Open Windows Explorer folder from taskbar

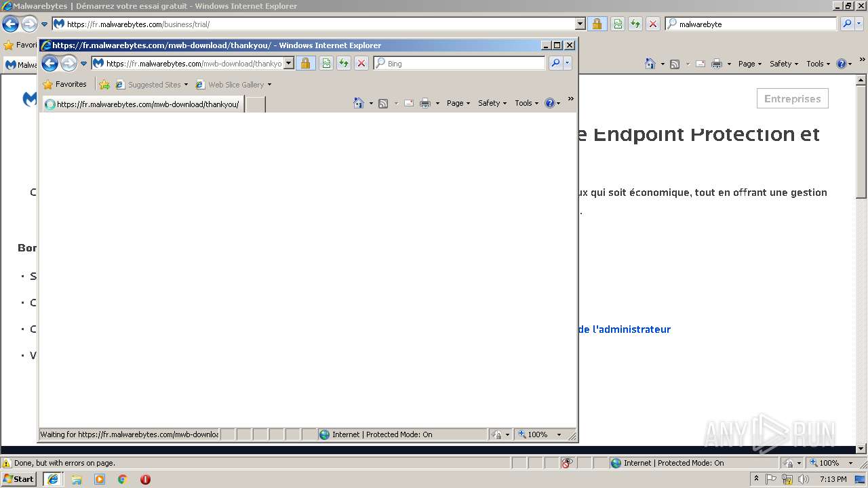(x=77, y=479)
